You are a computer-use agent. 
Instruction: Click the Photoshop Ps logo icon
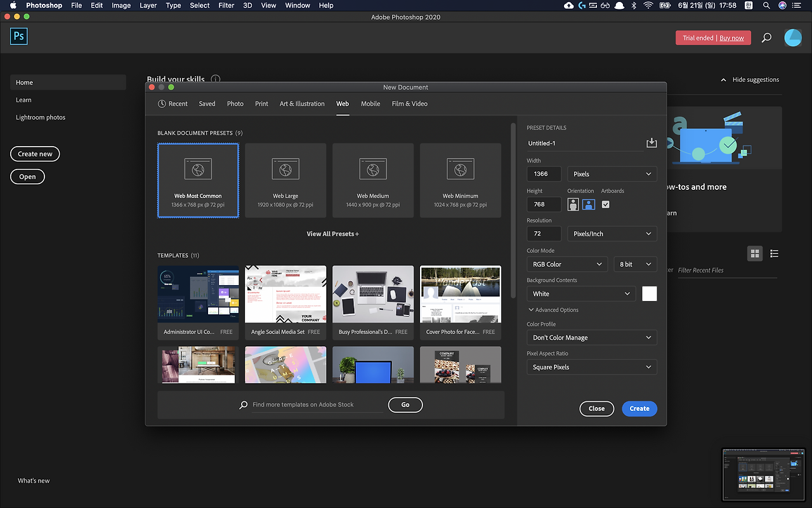[x=19, y=36]
